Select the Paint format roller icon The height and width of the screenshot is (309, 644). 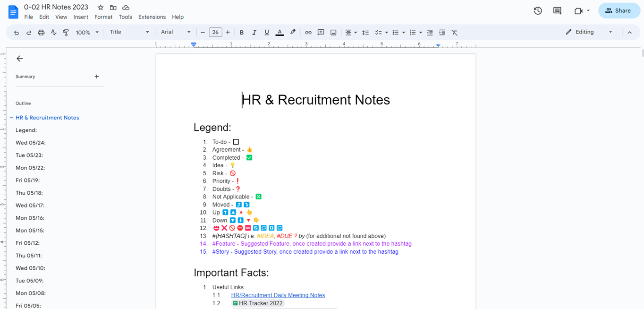(x=66, y=33)
